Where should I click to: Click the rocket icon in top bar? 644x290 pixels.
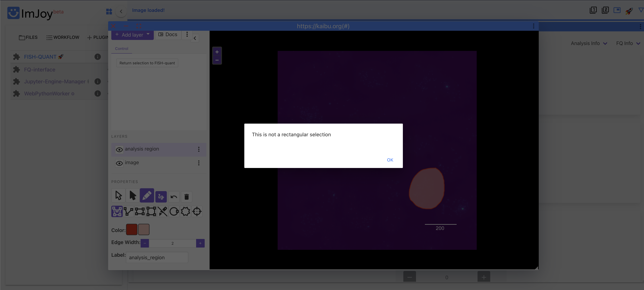tap(629, 11)
